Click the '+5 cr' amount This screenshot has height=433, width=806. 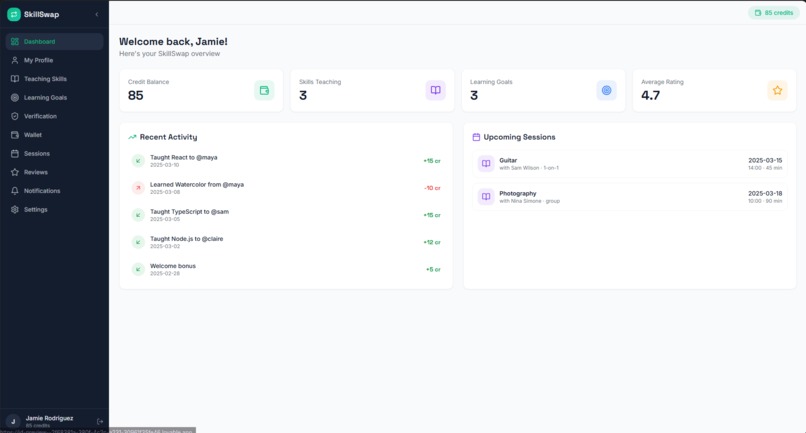433,269
